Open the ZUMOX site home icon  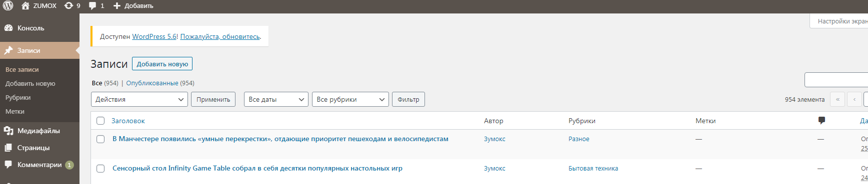point(25,5)
